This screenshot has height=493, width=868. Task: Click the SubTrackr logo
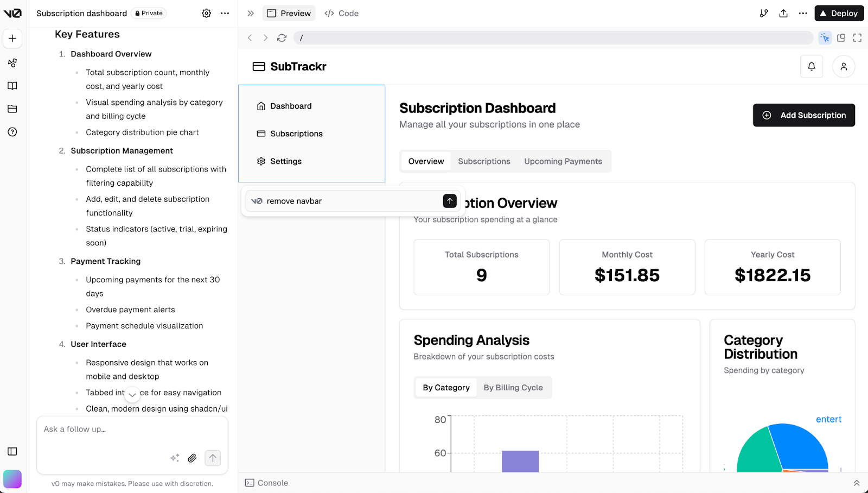(290, 66)
